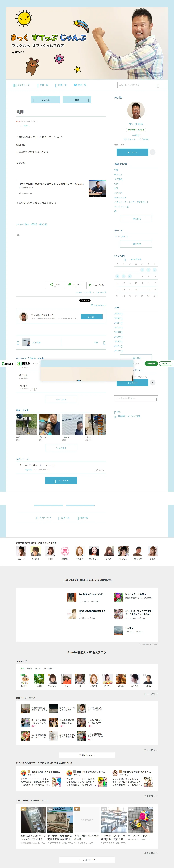Click the hashtag #野球
This screenshot has height=868, width=174.
point(34,224)
